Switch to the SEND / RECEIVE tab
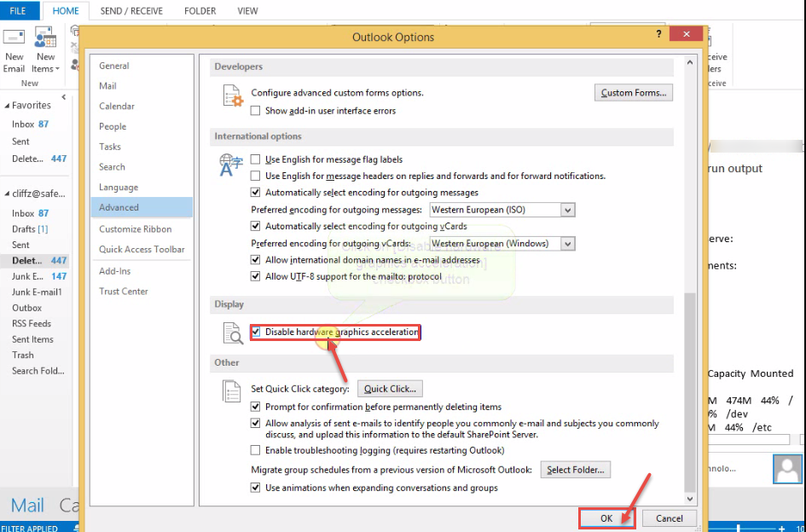This screenshot has height=532, width=806. pyautogui.click(x=131, y=11)
